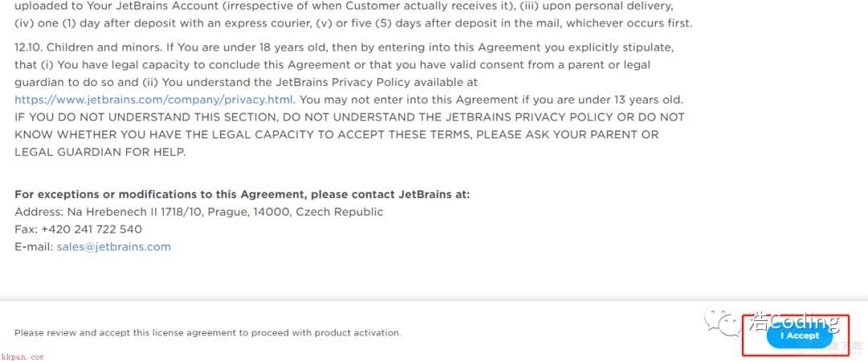Click the 'guardian to do so and (ii)' line

pos(246,83)
